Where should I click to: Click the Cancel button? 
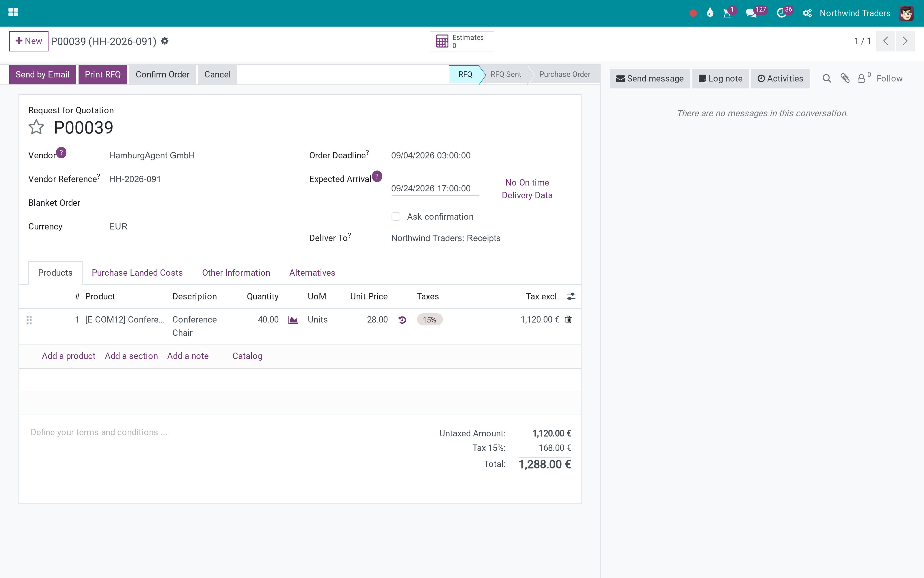[217, 75]
